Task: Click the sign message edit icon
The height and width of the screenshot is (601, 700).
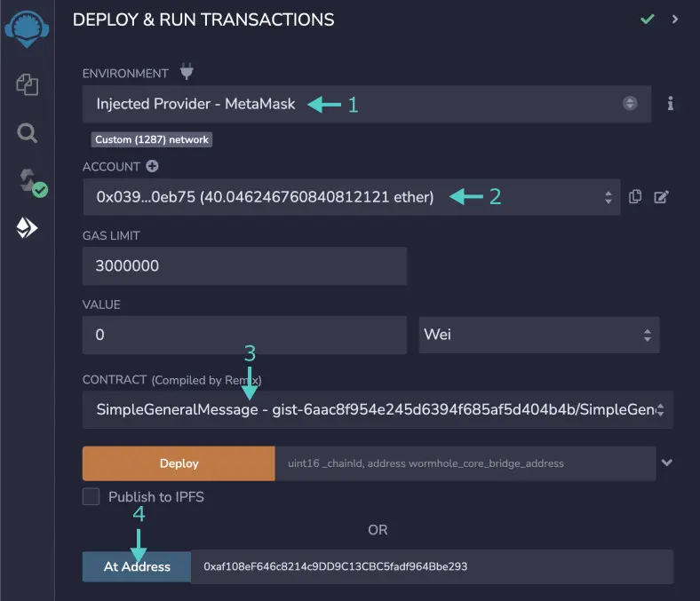Action: tap(661, 197)
